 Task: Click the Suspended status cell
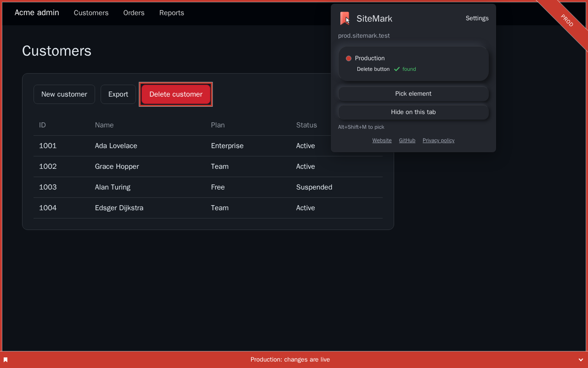coord(314,187)
